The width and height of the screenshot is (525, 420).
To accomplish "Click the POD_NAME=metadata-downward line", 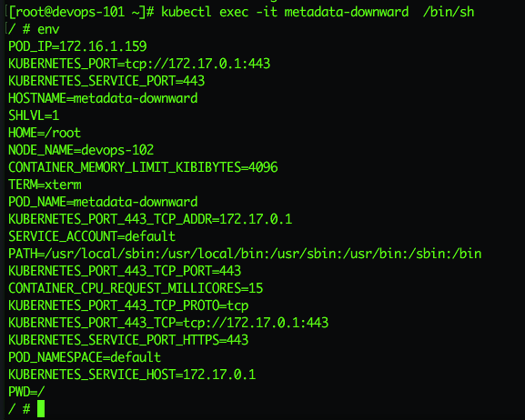I will [x=103, y=202].
